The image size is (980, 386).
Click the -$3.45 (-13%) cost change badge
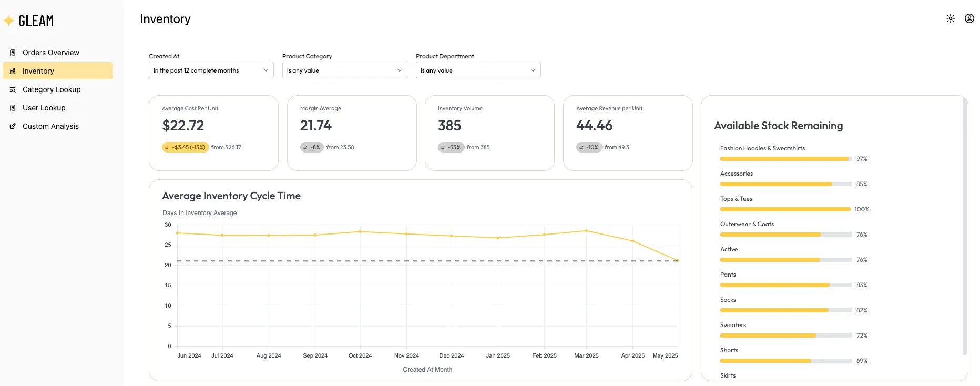[185, 147]
